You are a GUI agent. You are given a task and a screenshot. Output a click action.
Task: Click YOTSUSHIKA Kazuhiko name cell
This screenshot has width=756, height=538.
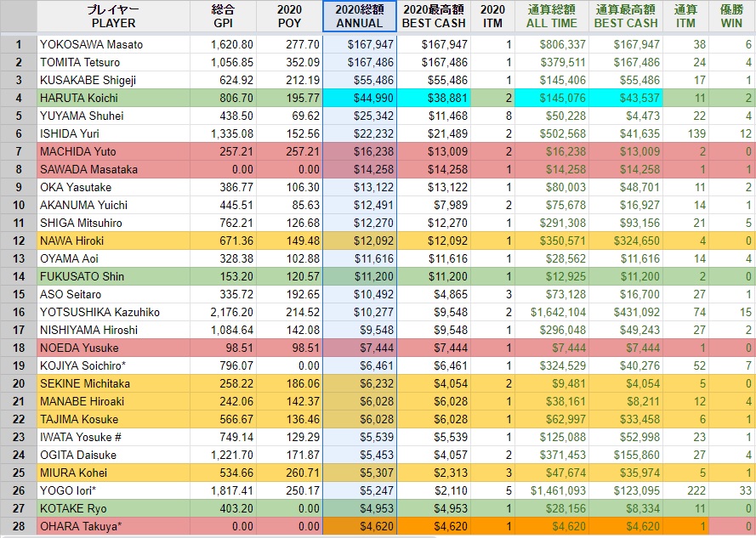(x=113, y=312)
